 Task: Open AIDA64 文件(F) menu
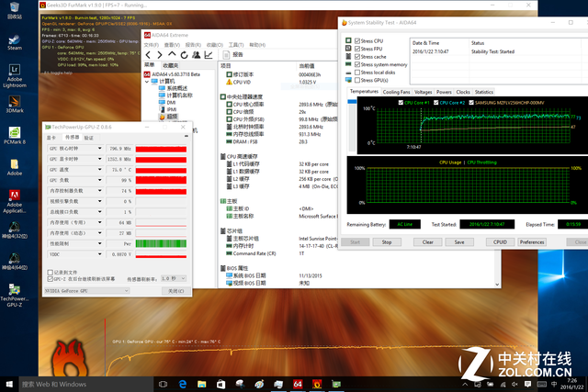(151, 45)
